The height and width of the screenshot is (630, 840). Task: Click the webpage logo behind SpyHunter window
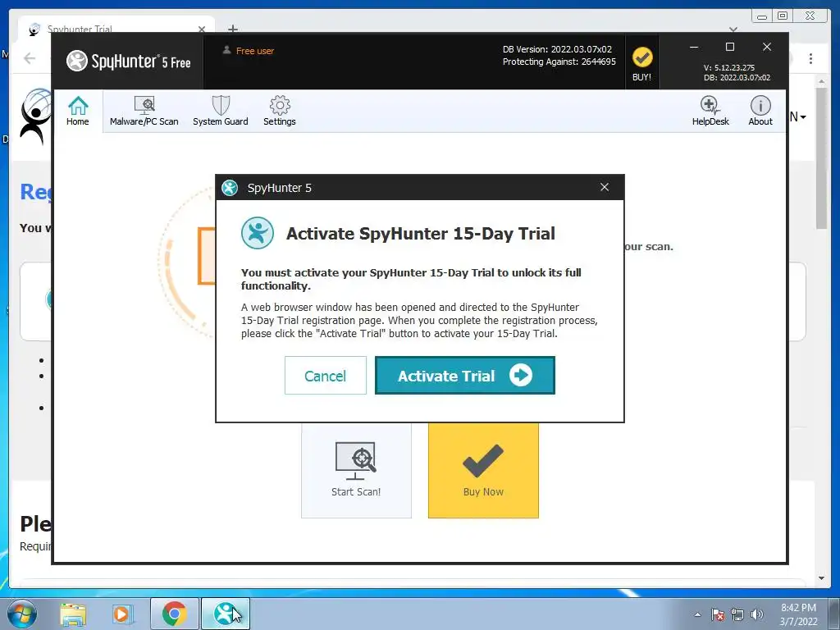[36, 116]
